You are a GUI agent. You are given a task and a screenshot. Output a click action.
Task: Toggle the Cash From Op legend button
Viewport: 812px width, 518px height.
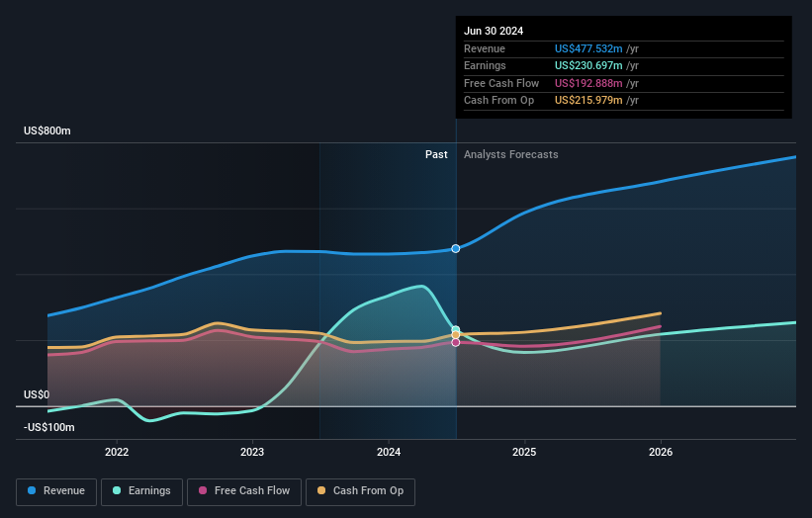pos(360,491)
